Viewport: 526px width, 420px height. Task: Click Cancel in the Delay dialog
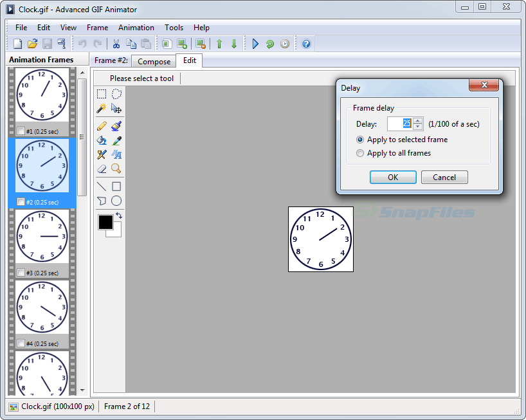[444, 177]
